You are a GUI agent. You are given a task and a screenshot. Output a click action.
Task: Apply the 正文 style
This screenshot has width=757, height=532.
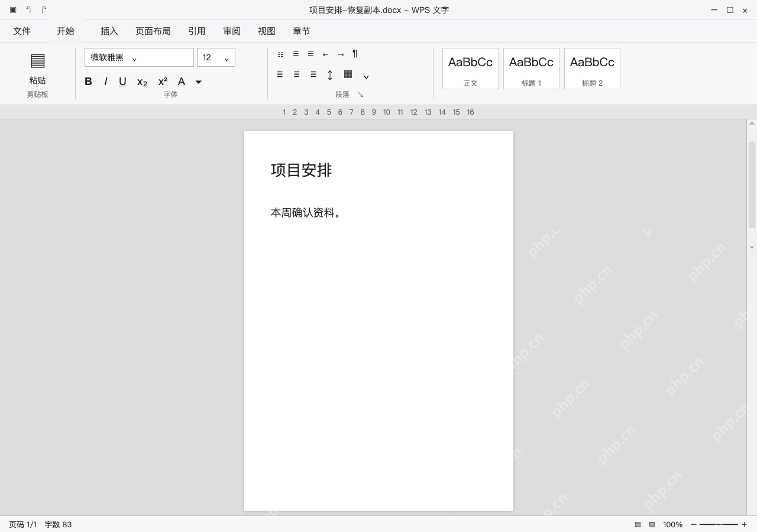pos(470,69)
